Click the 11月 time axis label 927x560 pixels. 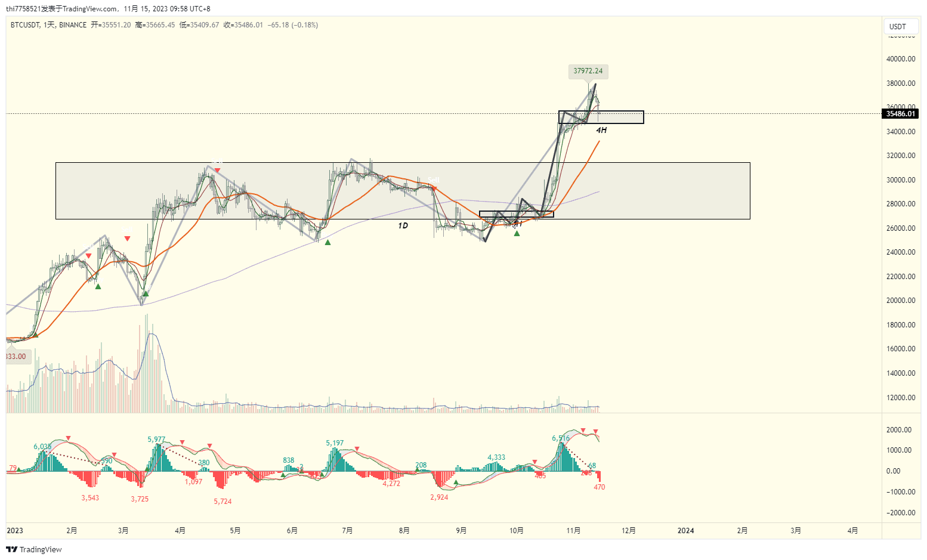coord(573,531)
